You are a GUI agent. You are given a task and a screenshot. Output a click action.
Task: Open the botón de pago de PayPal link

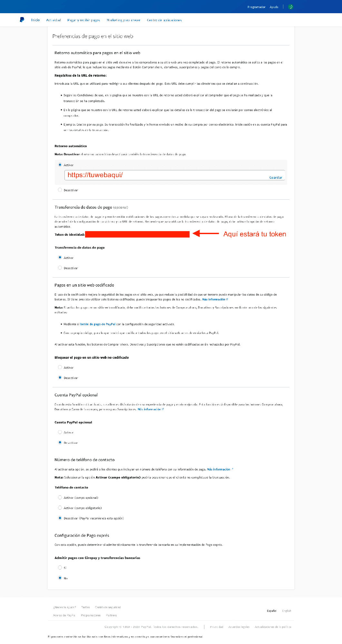[98, 324]
